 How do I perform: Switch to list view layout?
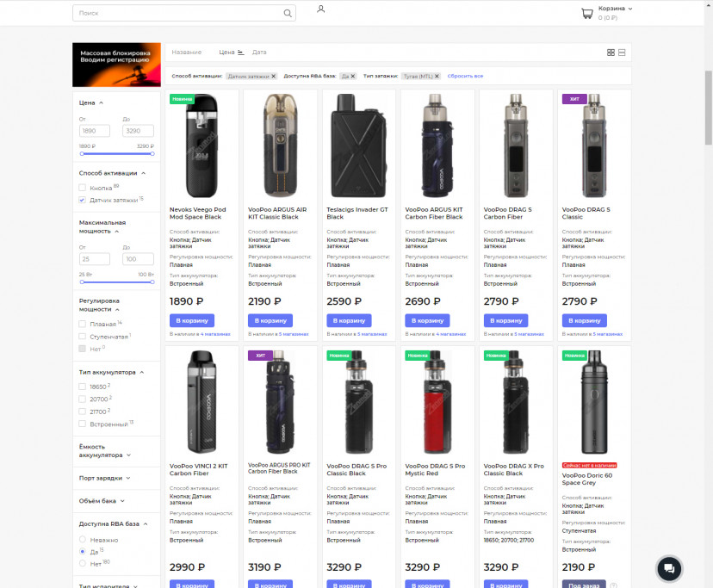[x=622, y=53]
